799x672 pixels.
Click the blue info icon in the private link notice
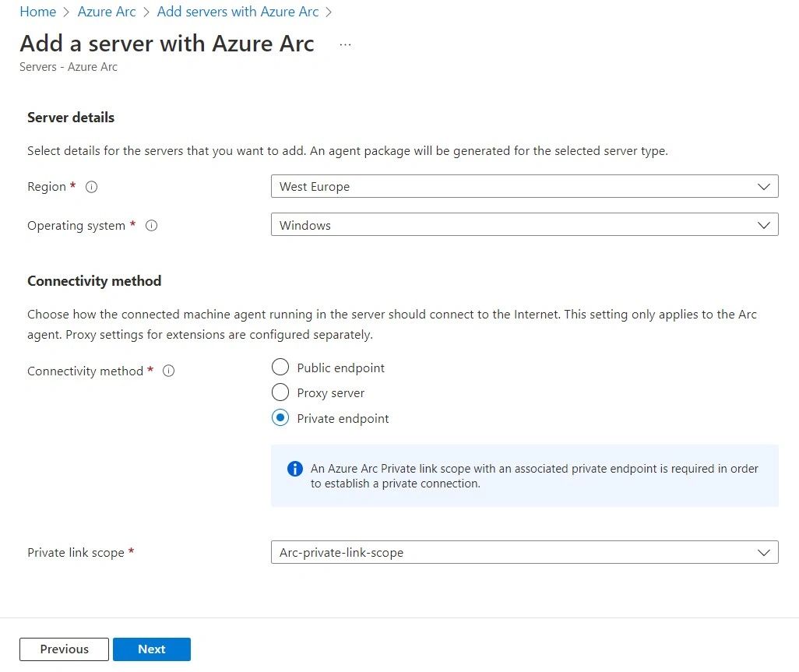(x=295, y=468)
